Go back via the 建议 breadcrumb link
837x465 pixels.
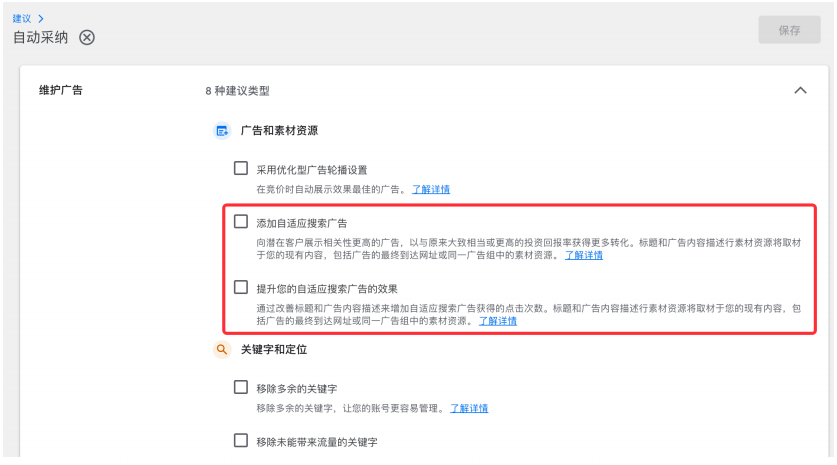[x=21, y=18]
